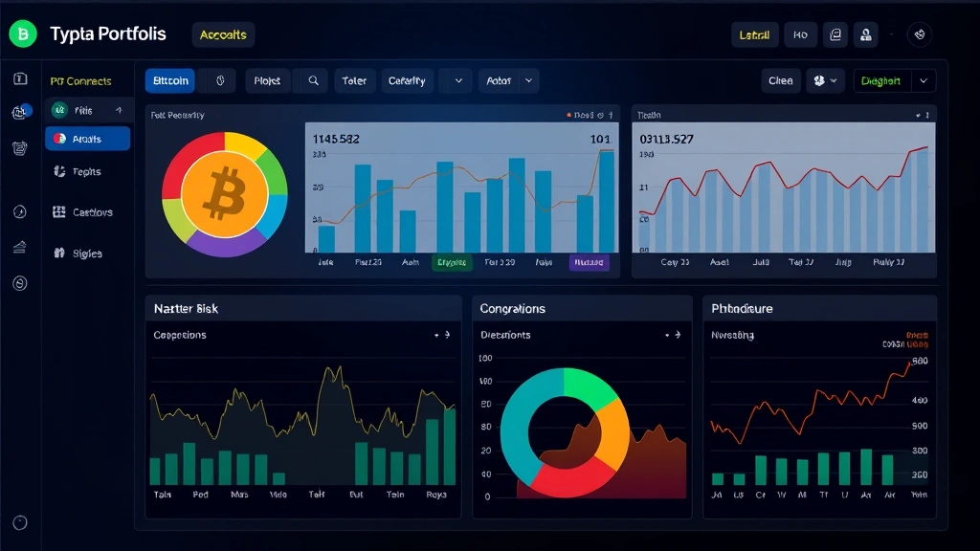
Task: Select the Toler menu item in the top bar
Action: click(x=354, y=80)
